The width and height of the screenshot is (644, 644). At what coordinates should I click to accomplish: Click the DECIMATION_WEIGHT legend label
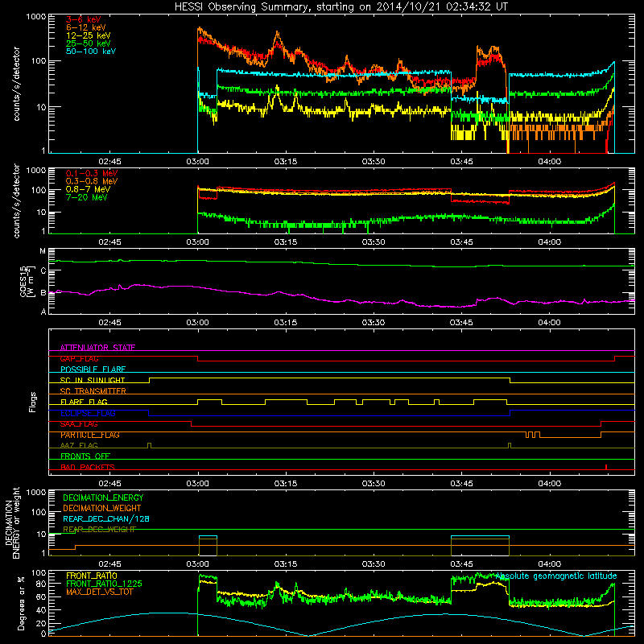[102, 508]
